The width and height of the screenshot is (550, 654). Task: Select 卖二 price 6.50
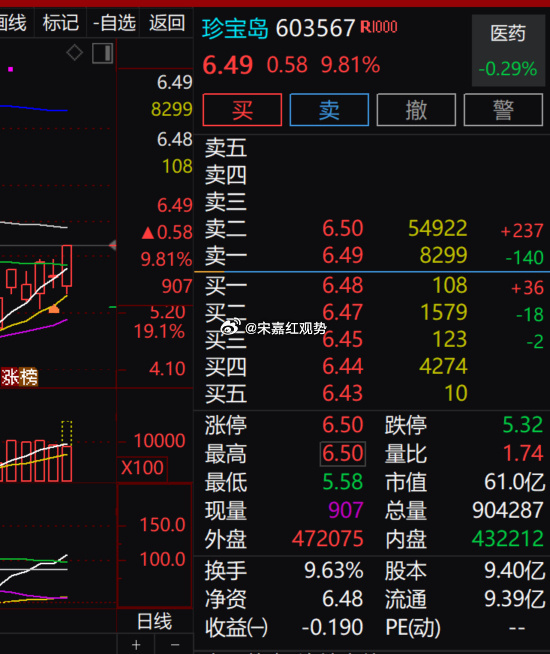[343, 228]
